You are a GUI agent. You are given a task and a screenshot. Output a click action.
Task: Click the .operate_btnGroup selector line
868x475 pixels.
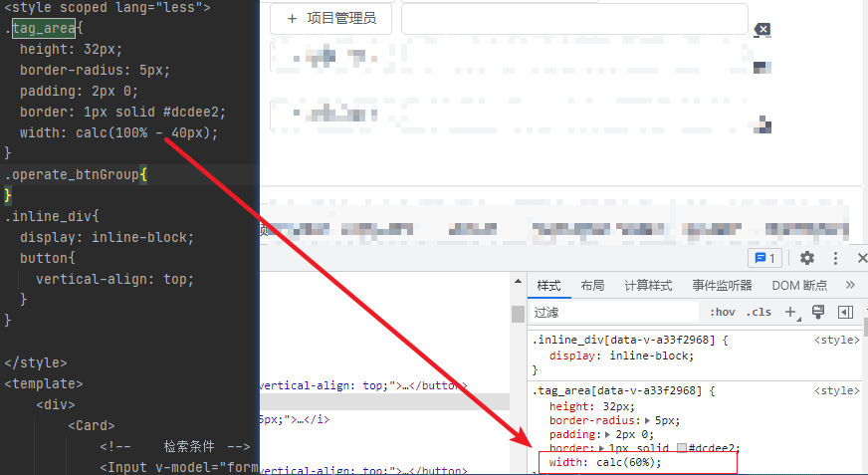(77, 175)
